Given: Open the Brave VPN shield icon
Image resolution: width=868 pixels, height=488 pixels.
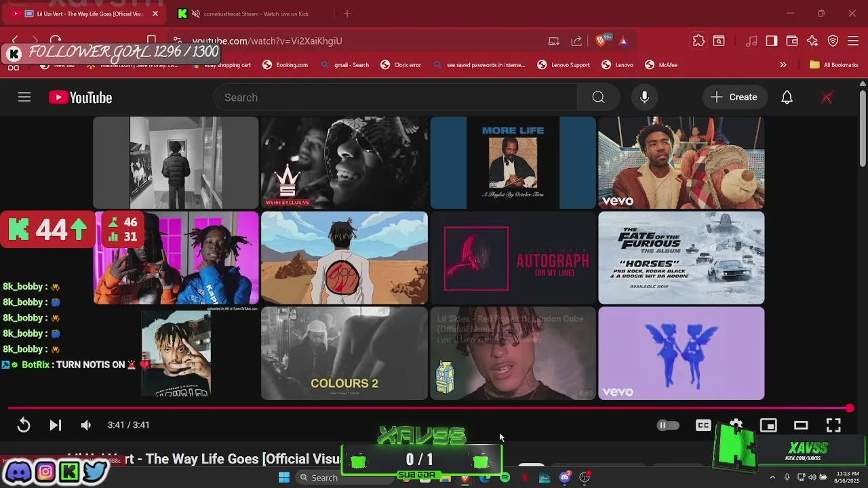Looking at the screenshot, I should (833, 41).
